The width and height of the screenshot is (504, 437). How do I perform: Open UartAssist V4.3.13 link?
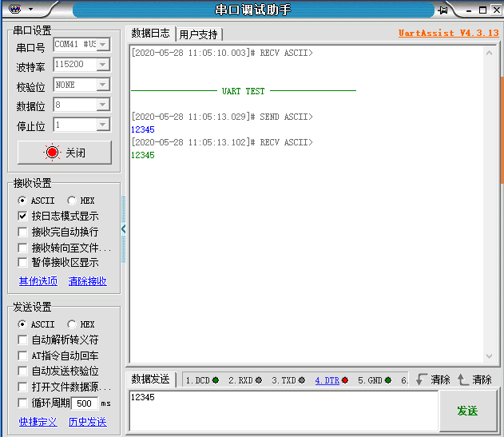pyautogui.click(x=448, y=33)
